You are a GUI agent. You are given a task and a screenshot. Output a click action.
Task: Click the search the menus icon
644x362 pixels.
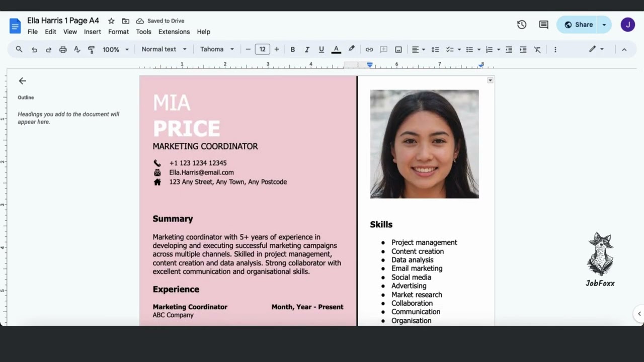[x=19, y=49]
